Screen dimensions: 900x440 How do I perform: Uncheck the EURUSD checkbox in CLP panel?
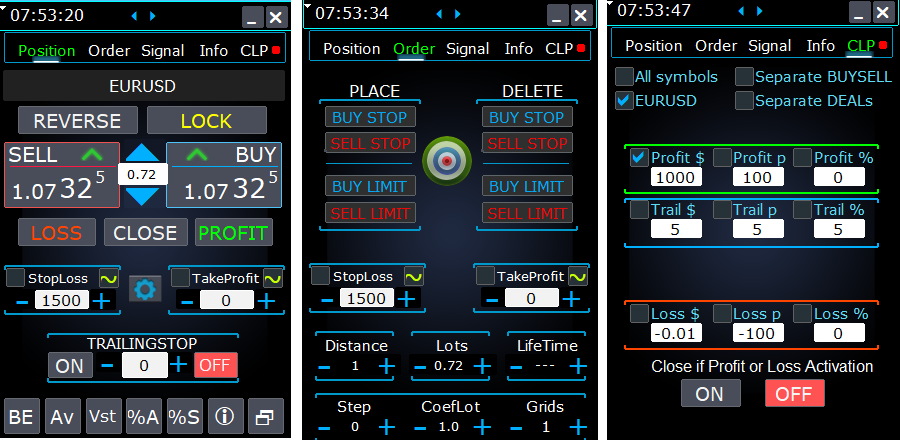point(624,100)
